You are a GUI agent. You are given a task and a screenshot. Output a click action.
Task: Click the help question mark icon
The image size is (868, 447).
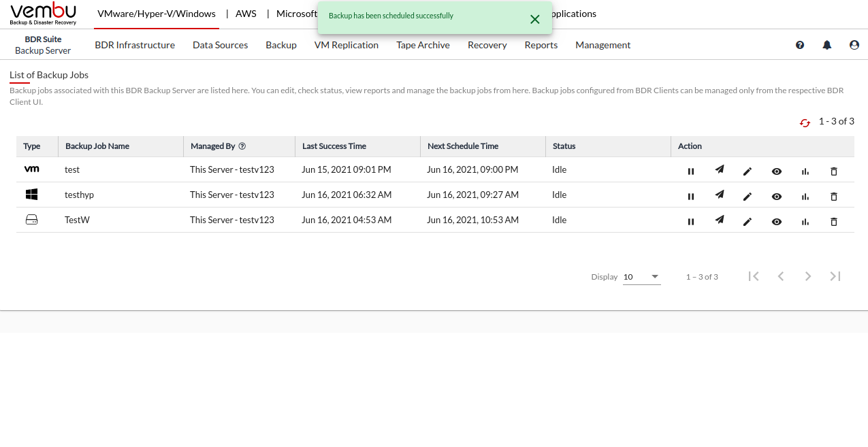[x=800, y=45]
